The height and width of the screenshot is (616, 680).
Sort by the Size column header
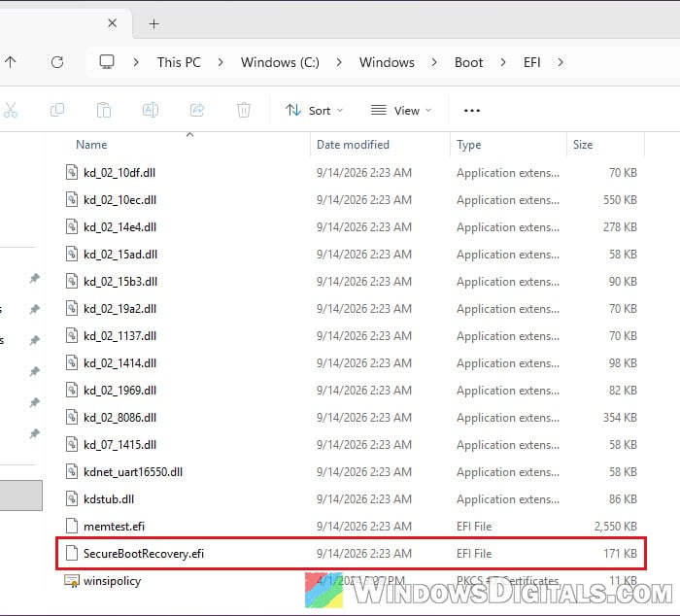point(583,145)
